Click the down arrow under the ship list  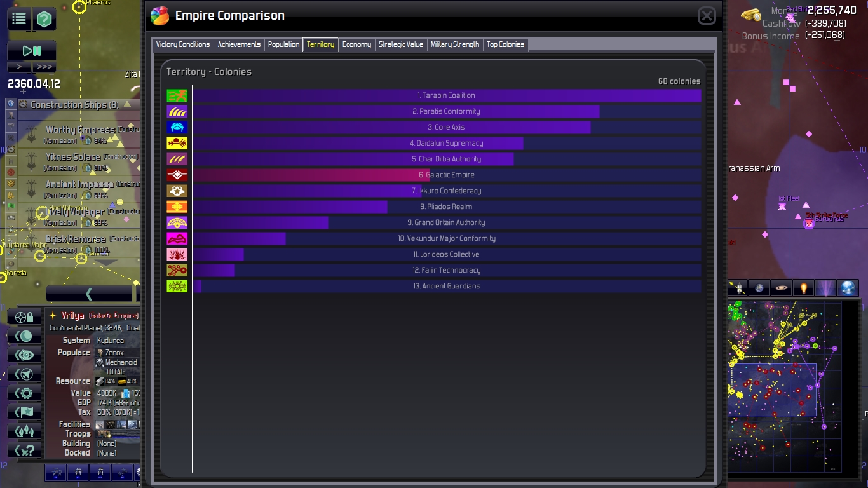point(106,262)
